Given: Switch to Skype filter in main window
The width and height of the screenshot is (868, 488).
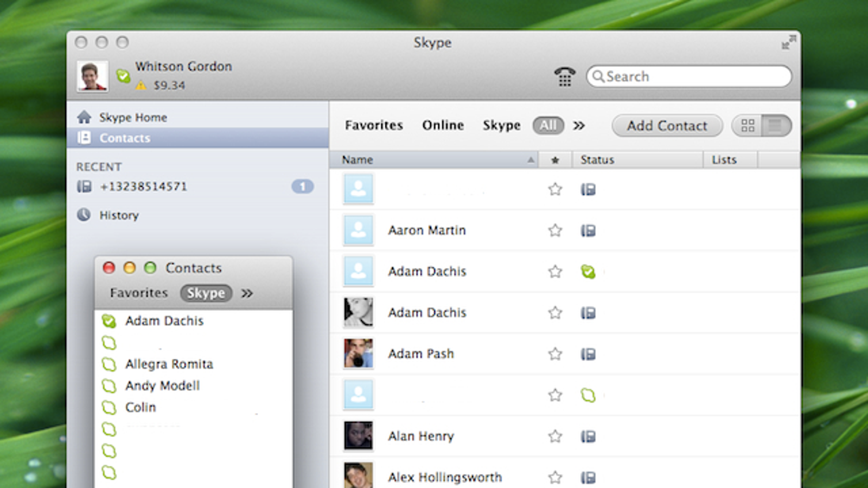Looking at the screenshot, I should coord(501,125).
